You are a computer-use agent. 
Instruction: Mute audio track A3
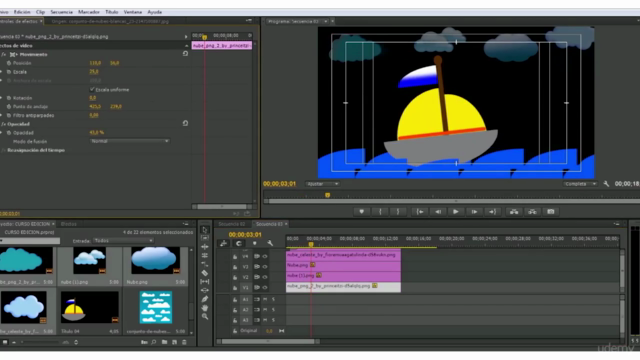(x=265, y=320)
